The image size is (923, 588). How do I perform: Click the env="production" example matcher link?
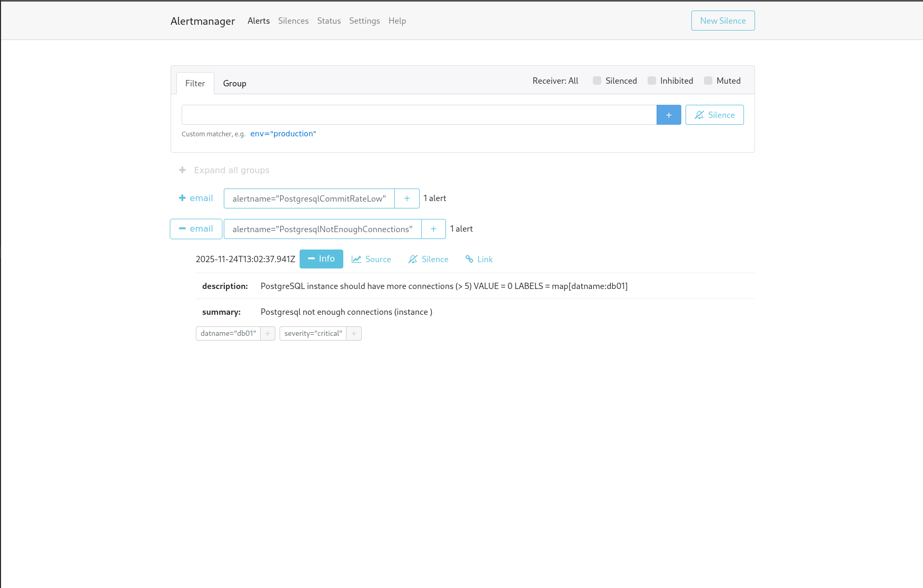[283, 133]
